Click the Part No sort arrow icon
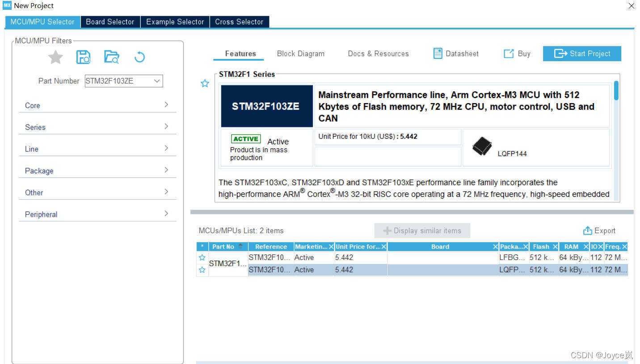The height and width of the screenshot is (364, 640). (240, 247)
